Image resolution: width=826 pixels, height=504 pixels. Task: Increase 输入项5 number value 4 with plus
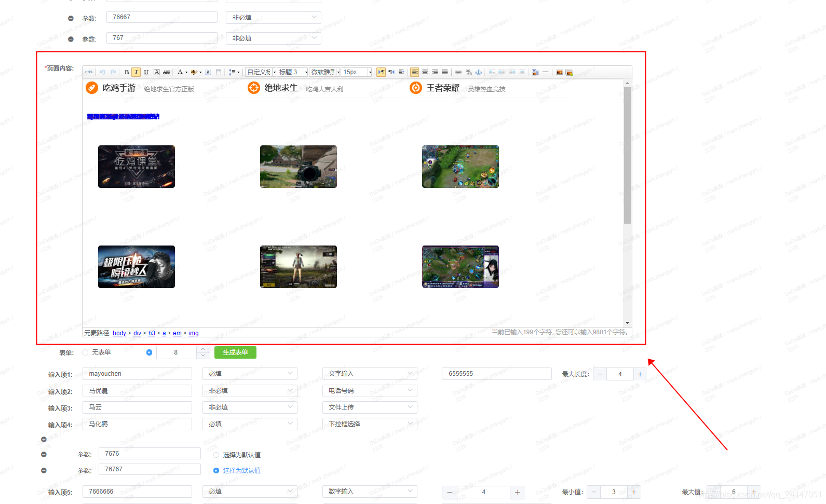click(517, 492)
